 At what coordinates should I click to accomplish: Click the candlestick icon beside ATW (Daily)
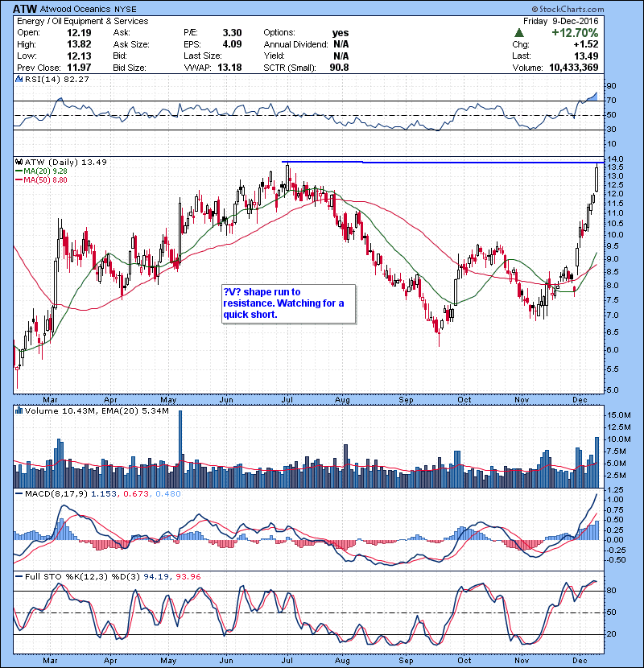click(x=19, y=162)
